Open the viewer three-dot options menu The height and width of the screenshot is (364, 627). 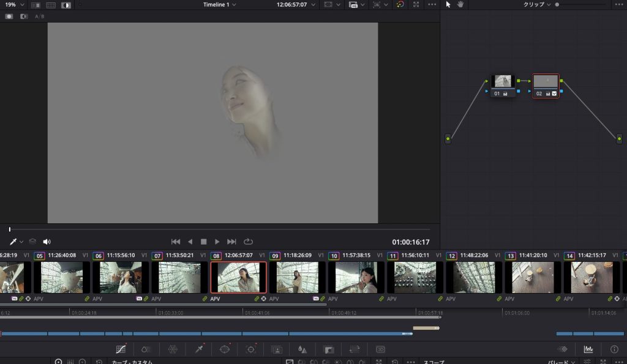pos(432,4)
